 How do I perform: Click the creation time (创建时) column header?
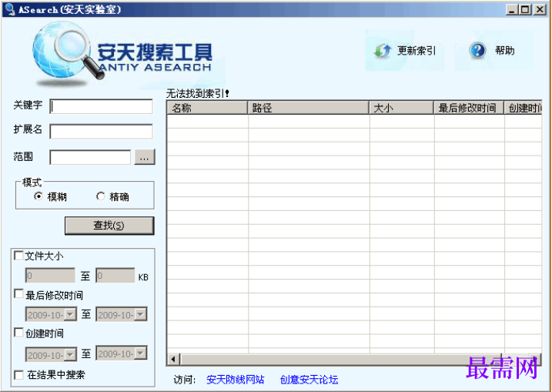524,108
